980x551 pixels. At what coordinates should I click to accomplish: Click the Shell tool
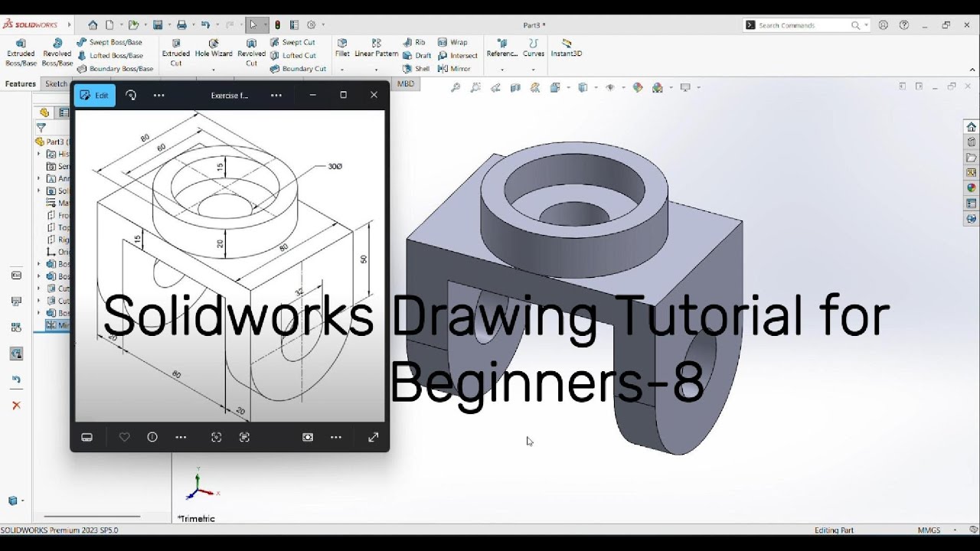[x=416, y=68]
